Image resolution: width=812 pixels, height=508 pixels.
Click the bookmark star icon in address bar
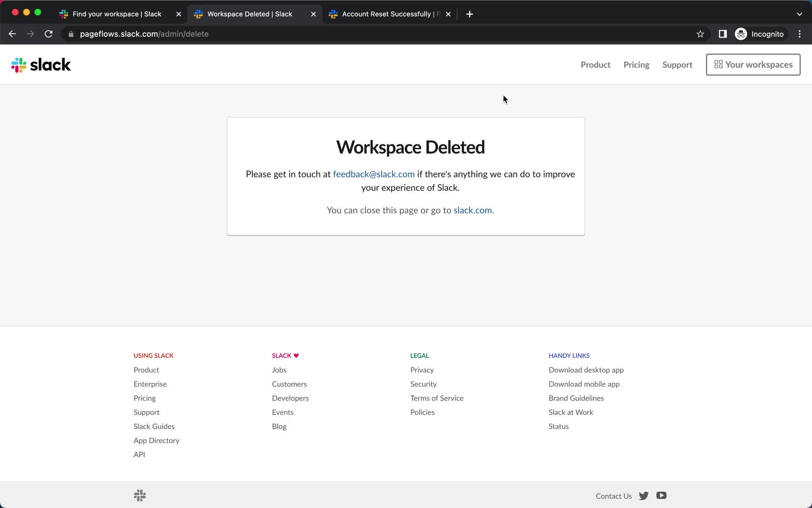tap(701, 34)
